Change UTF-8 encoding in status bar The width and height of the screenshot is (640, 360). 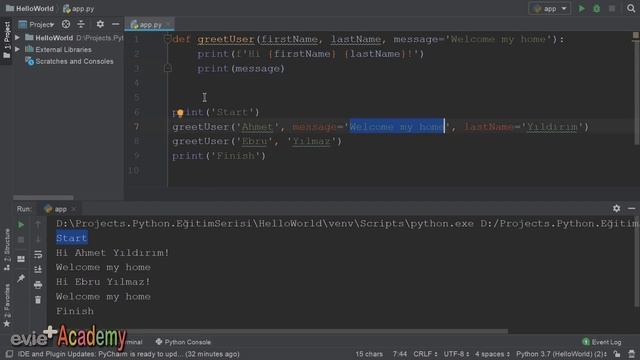[x=456, y=354]
